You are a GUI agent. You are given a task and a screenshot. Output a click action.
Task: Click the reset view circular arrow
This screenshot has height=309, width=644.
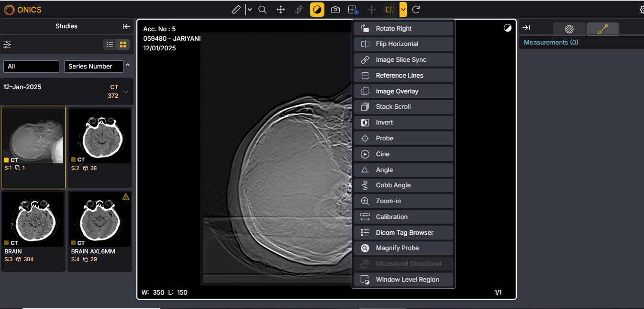click(416, 10)
